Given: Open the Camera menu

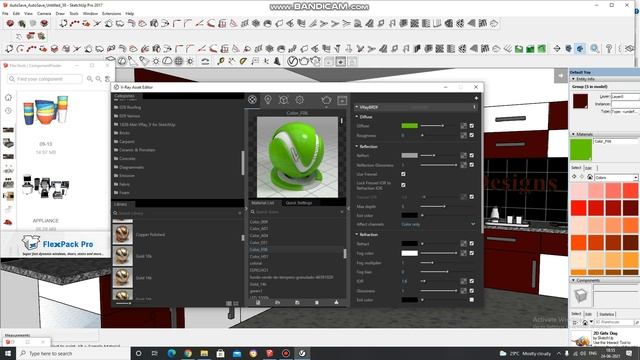Looking at the screenshot, I should (44, 13).
